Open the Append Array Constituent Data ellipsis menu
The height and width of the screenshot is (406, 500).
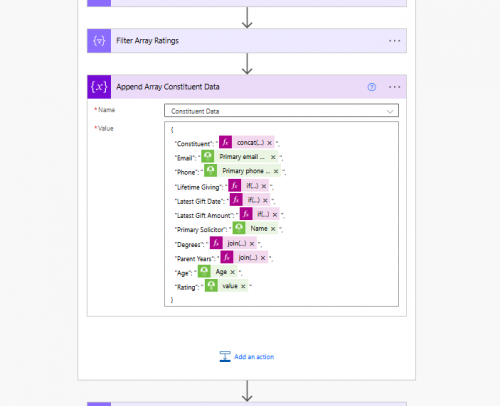pos(394,87)
